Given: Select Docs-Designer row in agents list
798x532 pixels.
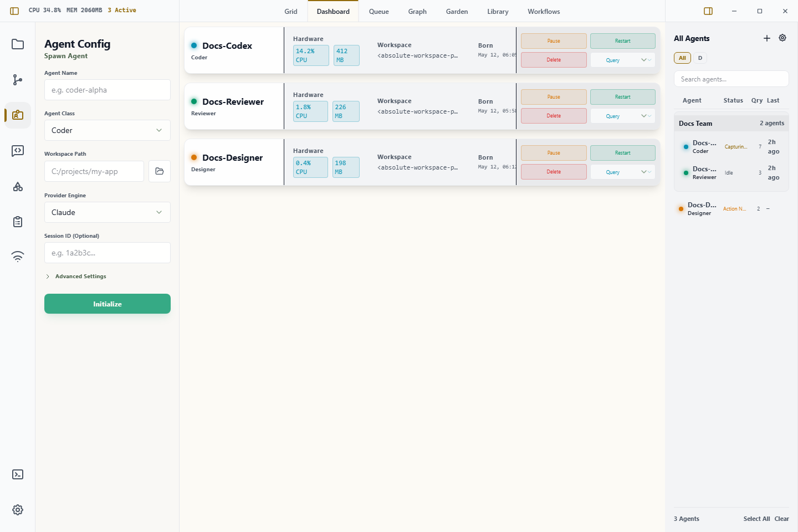Looking at the screenshot, I should 731,209.
